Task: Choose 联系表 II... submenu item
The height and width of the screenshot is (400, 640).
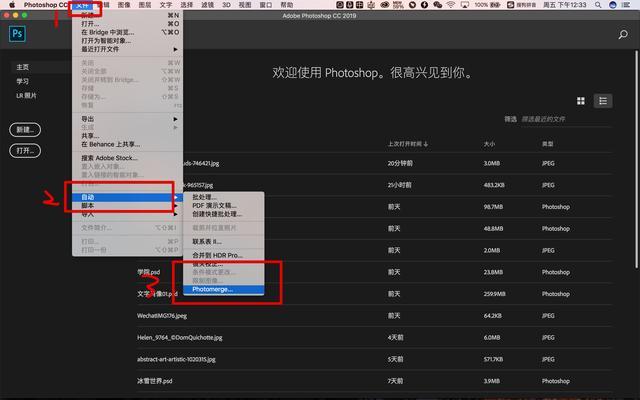Action: coord(224,242)
